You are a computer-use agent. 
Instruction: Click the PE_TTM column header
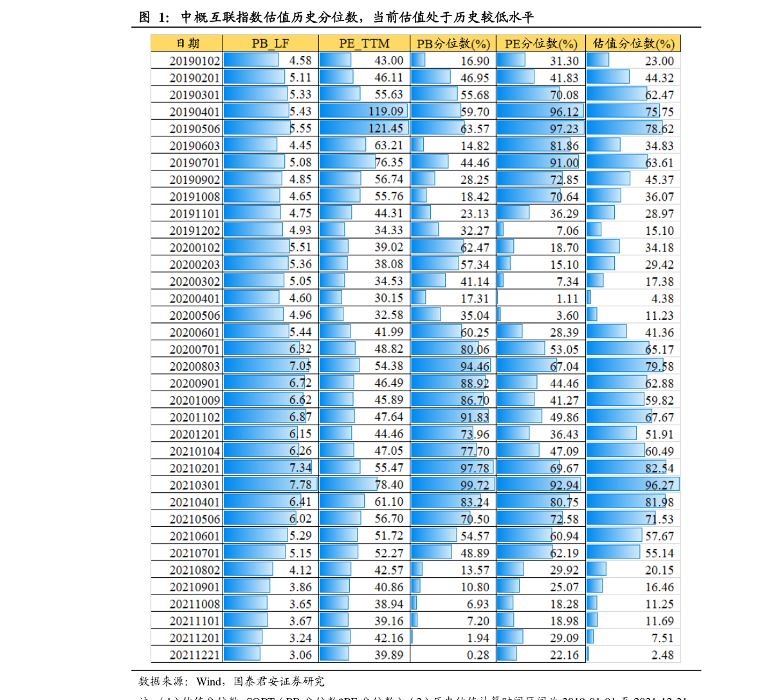(x=364, y=44)
